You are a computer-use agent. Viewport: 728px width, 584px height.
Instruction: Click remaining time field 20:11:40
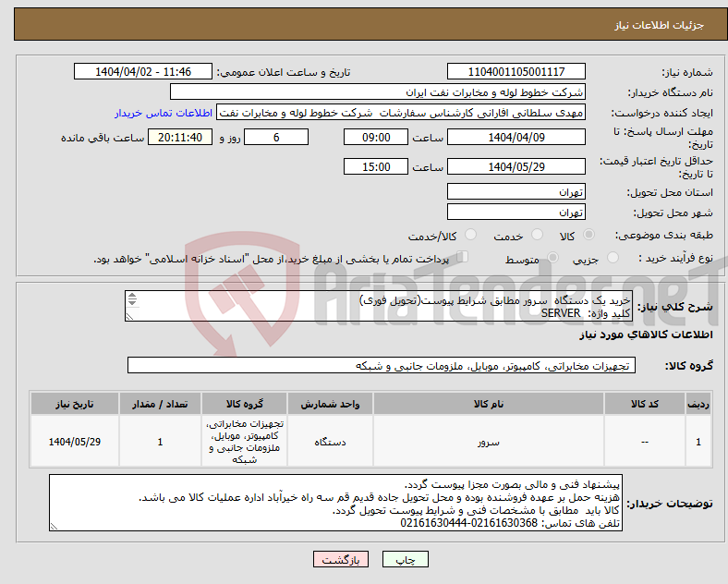point(180,137)
